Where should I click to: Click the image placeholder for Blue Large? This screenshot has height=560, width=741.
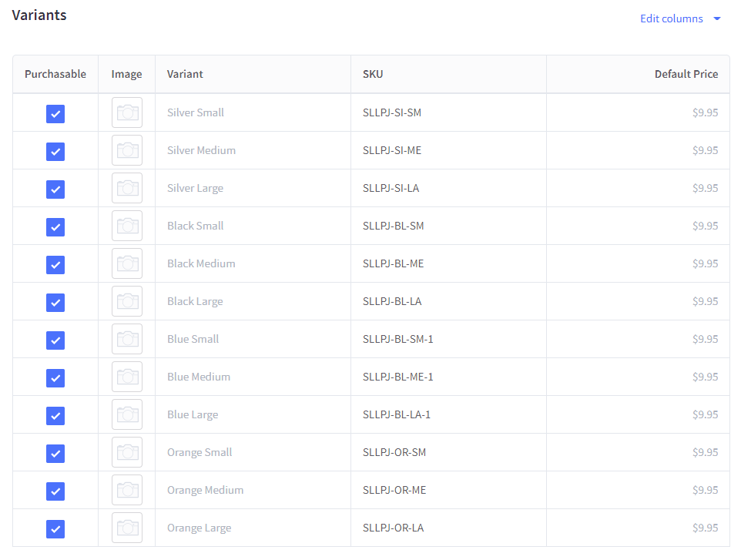pyautogui.click(x=126, y=414)
